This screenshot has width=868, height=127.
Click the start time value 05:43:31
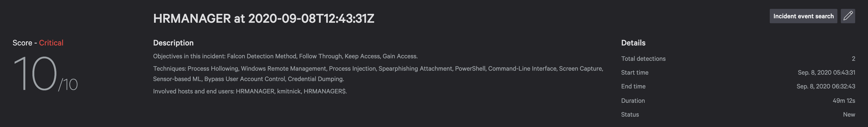tap(826, 72)
